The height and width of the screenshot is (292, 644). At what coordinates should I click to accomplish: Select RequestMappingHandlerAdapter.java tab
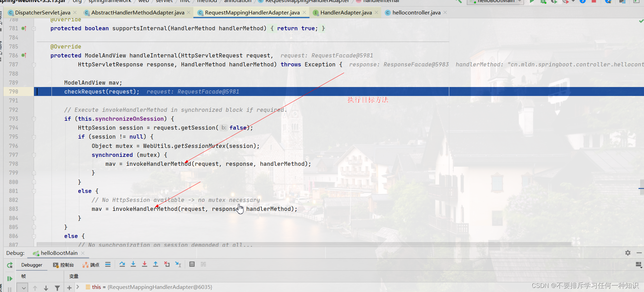252,13
